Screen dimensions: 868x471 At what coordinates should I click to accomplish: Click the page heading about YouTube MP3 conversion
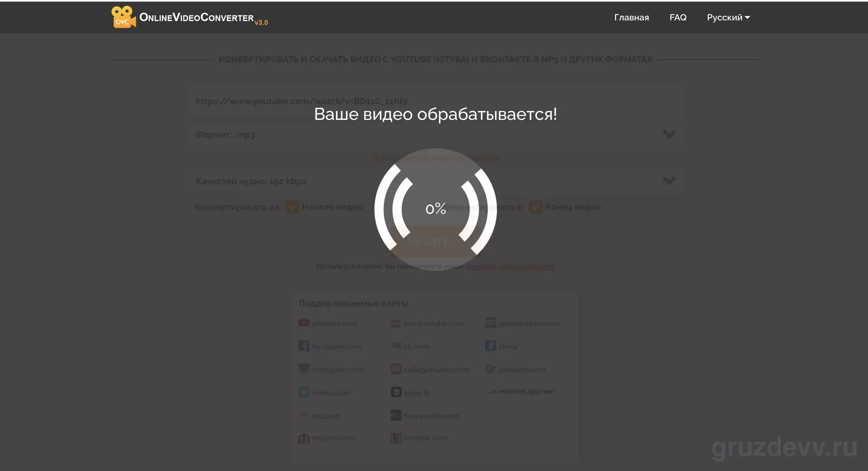(435, 59)
